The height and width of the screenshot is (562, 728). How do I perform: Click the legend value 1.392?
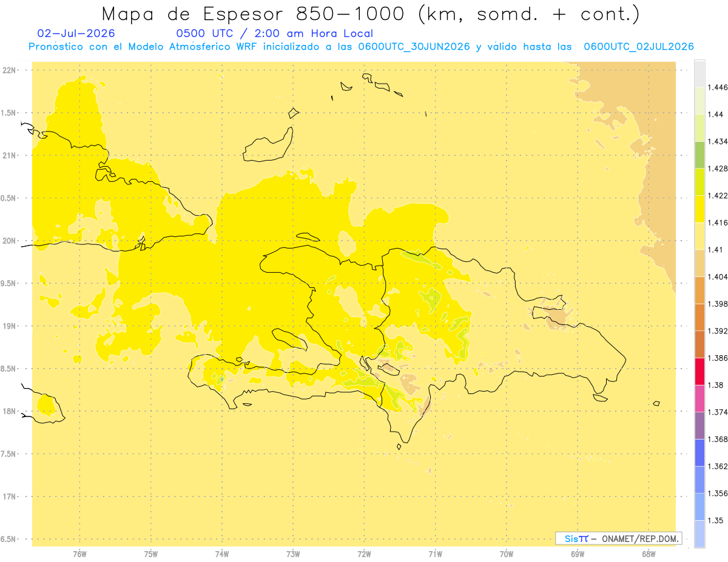coord(717,331)
